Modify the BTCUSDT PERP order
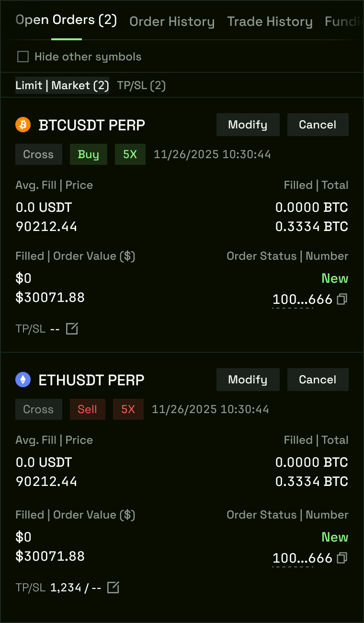 click(248, 125)
